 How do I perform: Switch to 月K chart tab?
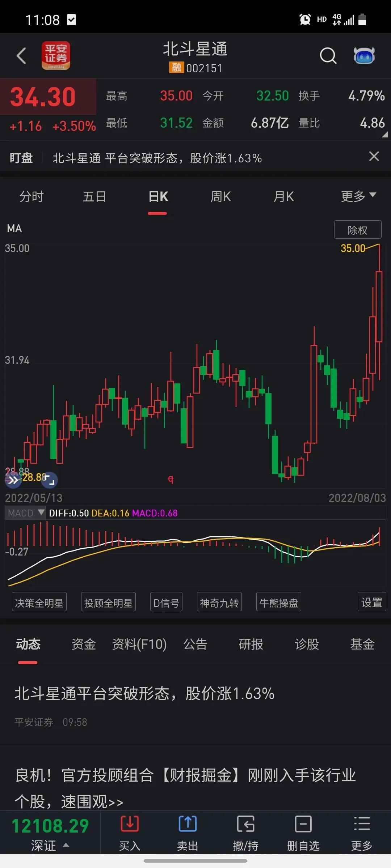284,196
